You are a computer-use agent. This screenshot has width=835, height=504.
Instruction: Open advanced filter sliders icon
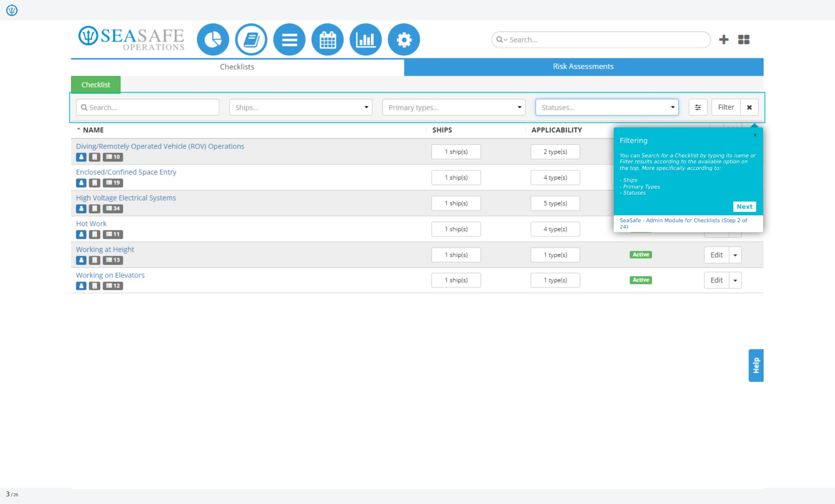(698, 107)
